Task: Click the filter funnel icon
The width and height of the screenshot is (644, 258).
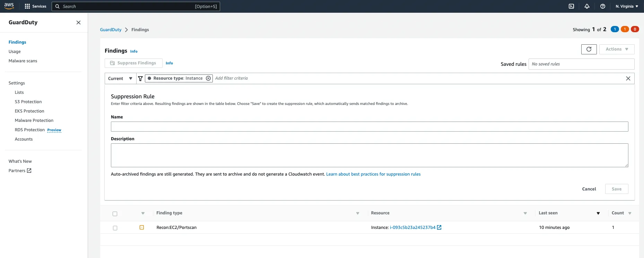Action: (x=140, y=79)
